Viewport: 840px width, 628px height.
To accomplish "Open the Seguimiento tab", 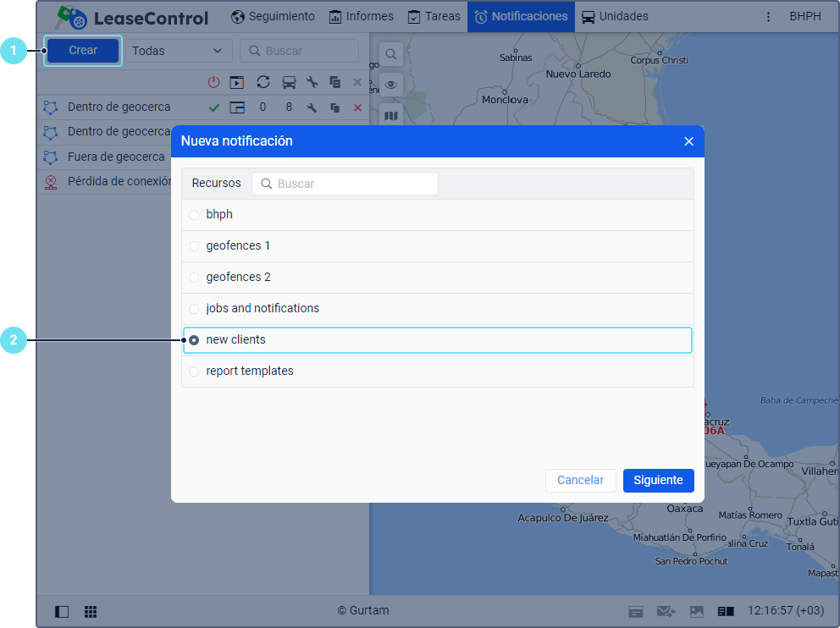I will tap(274, 17).
